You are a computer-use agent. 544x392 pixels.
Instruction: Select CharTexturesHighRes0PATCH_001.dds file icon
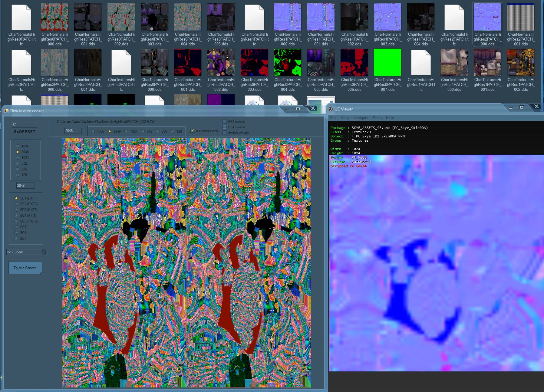188,62
